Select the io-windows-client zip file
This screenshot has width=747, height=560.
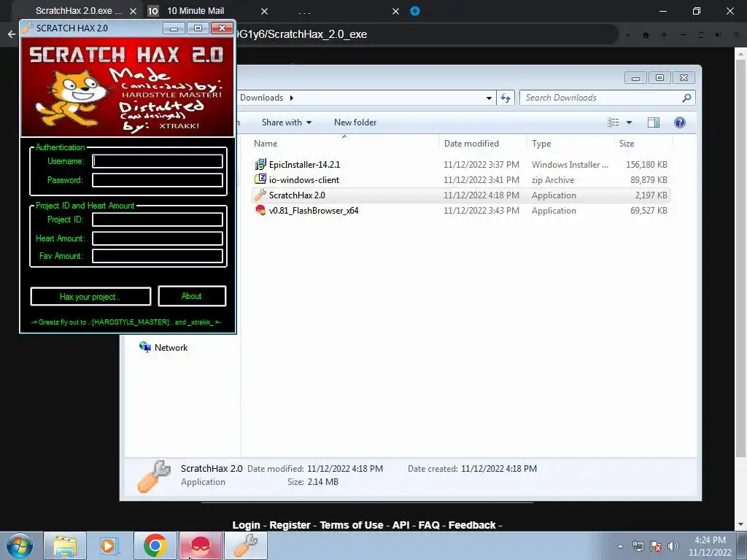click(460, 180)
